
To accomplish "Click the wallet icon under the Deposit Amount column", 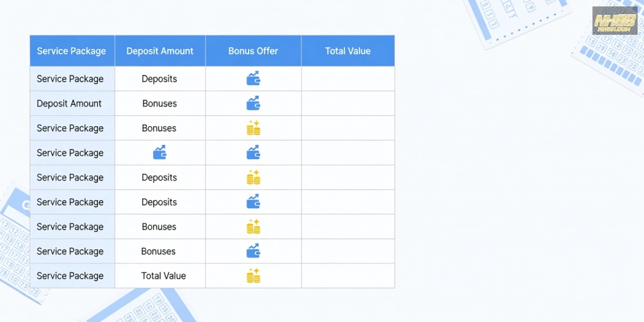I will pos(160,153).
